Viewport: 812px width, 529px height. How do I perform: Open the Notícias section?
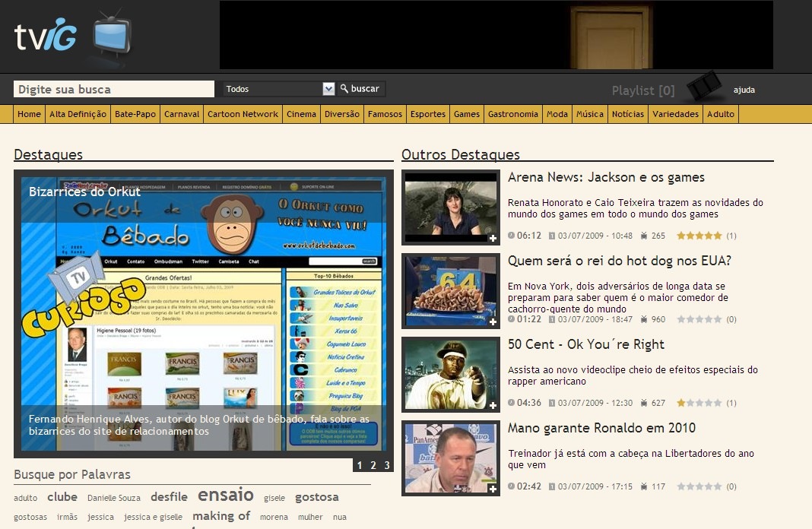[628, 114]
